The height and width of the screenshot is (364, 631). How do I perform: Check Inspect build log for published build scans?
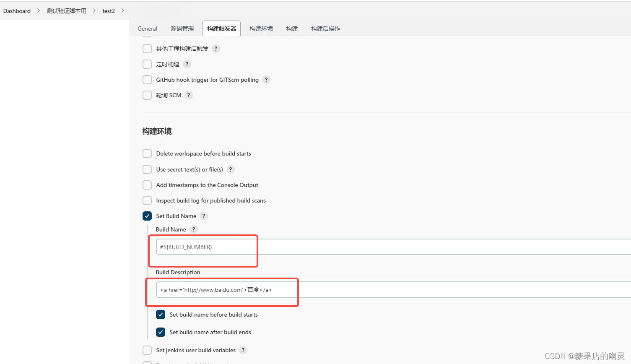147,200
